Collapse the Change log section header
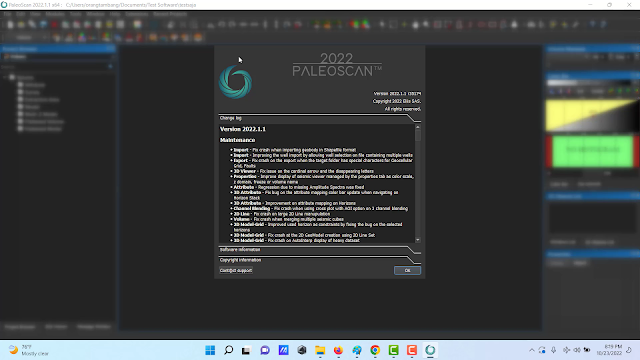The image size is (640, 360). click(320, 118)
